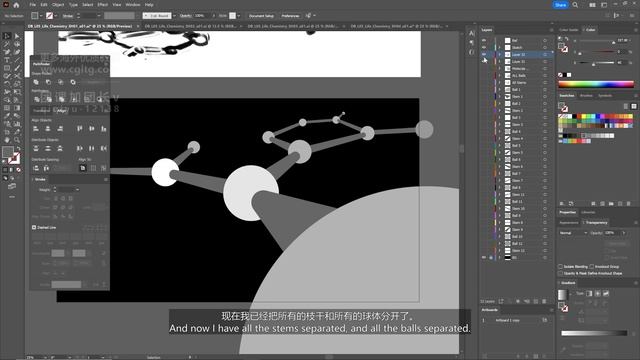This screenshot has height=360, width=640.
Task: Click Vertical Align Top icon
Action: click(80, 129)
